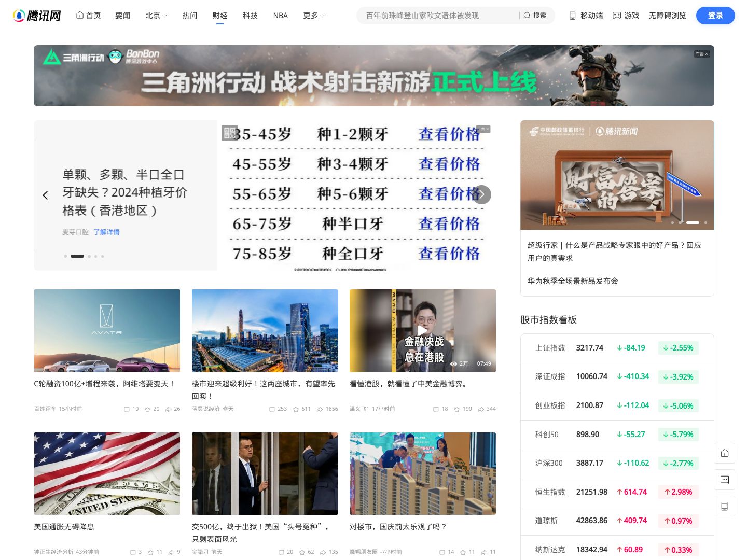The width and height of the screenshot is (747, 560).
Task: Select the active carousel indicator dash
Action: [77, 256]
